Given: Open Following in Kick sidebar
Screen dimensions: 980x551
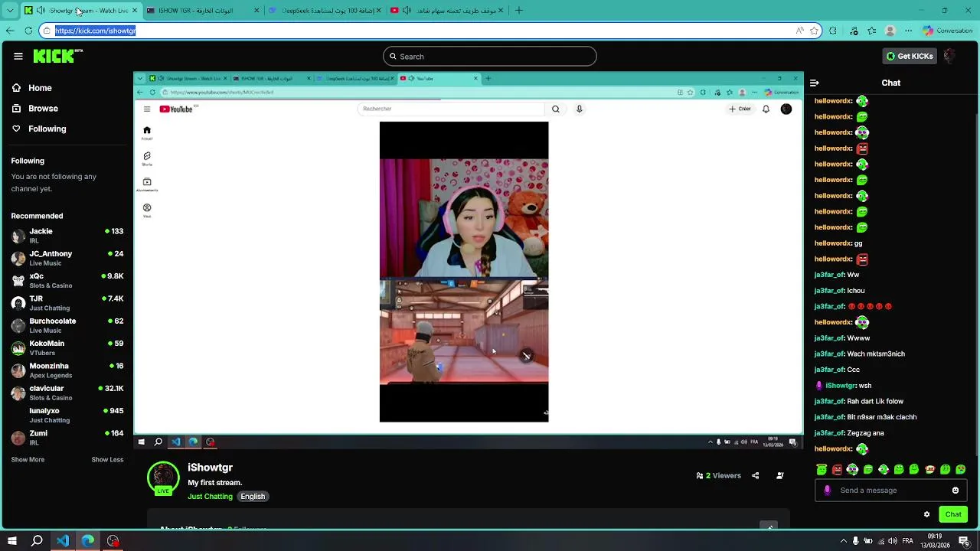Looking at the screenshot, I should click(x=39, y=129).
